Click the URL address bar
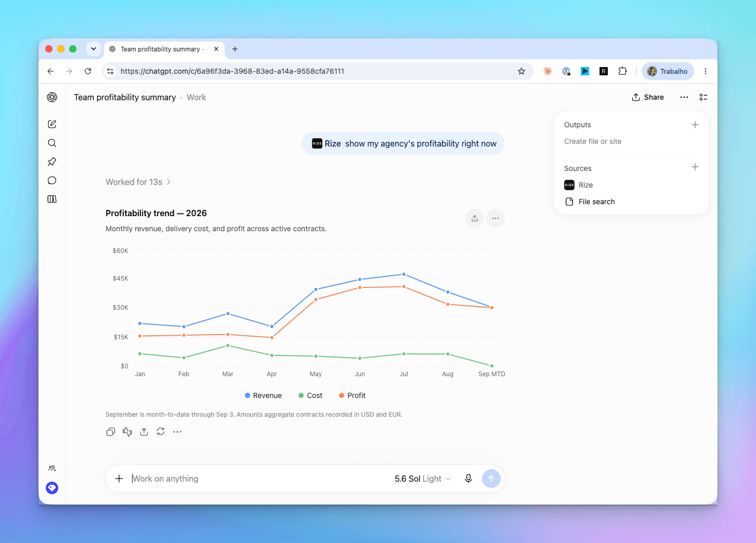This screenshot has height=543, width=756. tap(317, 71)
